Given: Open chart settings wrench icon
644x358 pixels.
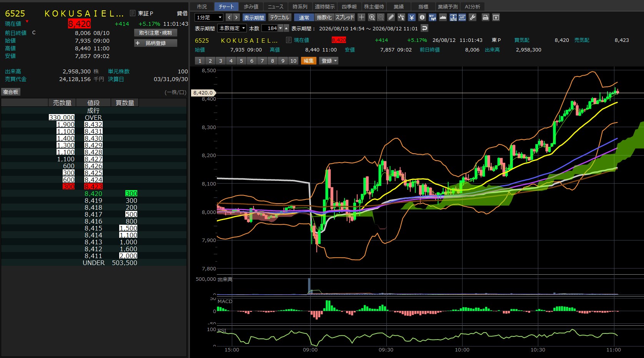Looking at the screenshot, I should pos(473,17).
